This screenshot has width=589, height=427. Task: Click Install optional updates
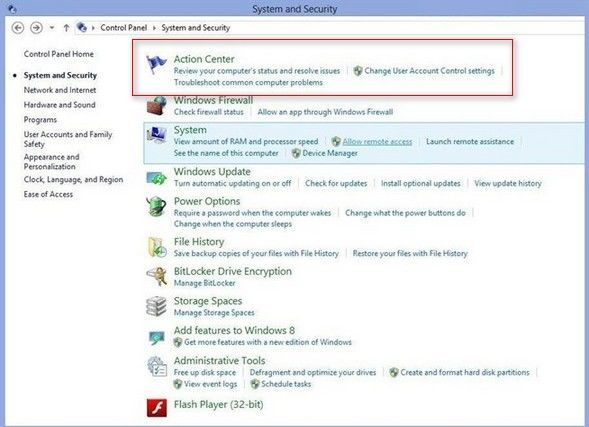pyautogui.click(x=421, y=183)
